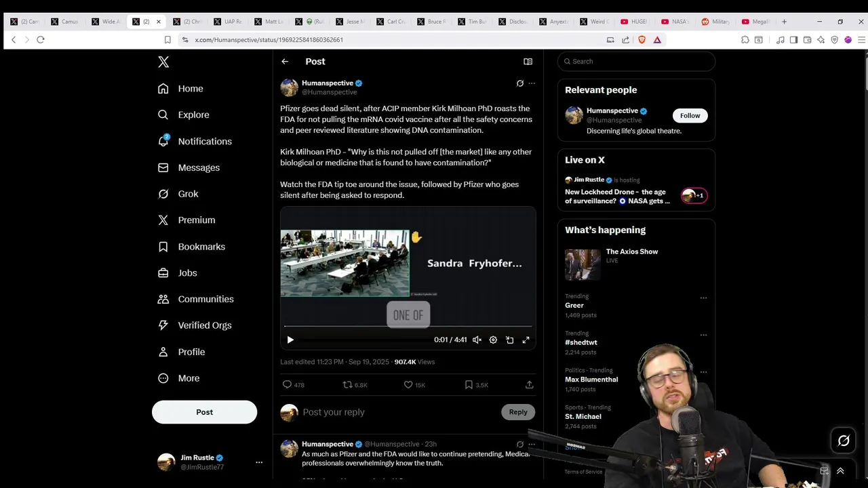Viewport: 868px width, 488px height.
Task: Open the post's three-dot more menu
Action: pyautogui.click(x=532, y=83)
